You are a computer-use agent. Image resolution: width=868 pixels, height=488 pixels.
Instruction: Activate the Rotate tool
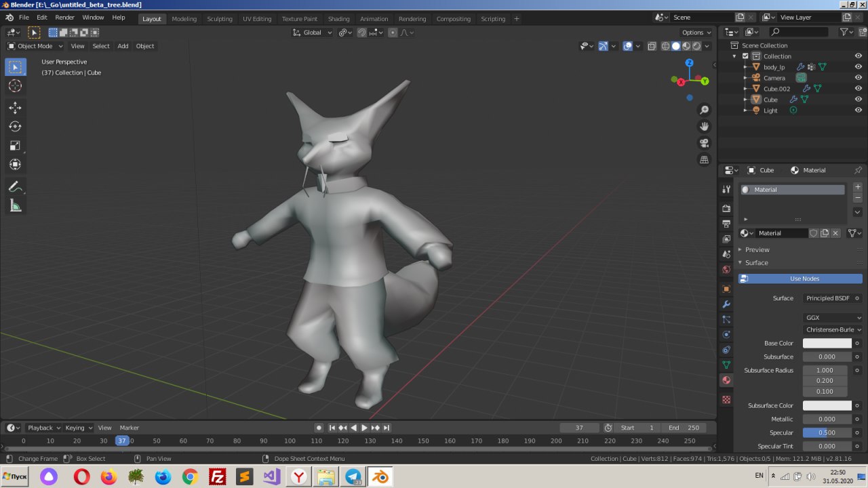[15, 127]
